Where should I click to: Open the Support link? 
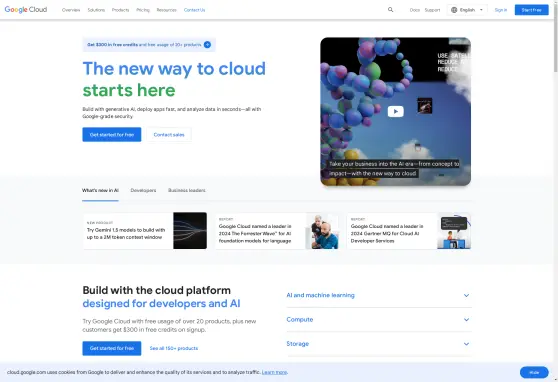[432, 10]
